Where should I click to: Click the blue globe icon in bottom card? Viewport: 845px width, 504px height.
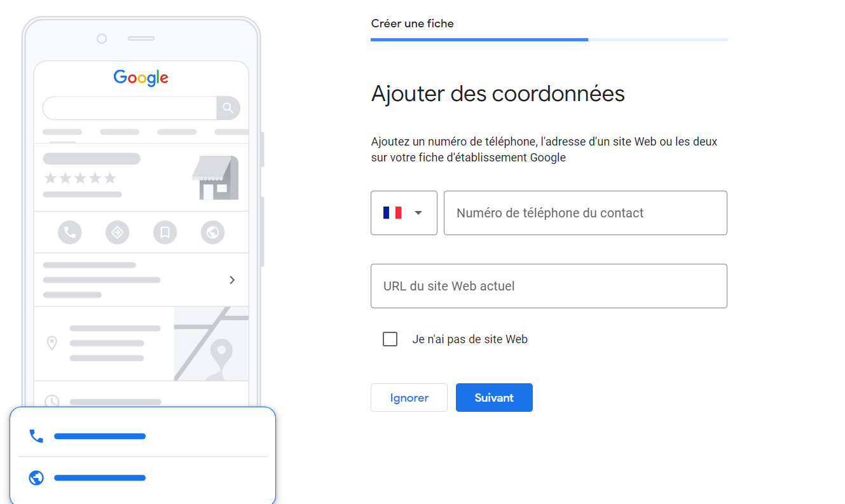click(x=36, y=478)
